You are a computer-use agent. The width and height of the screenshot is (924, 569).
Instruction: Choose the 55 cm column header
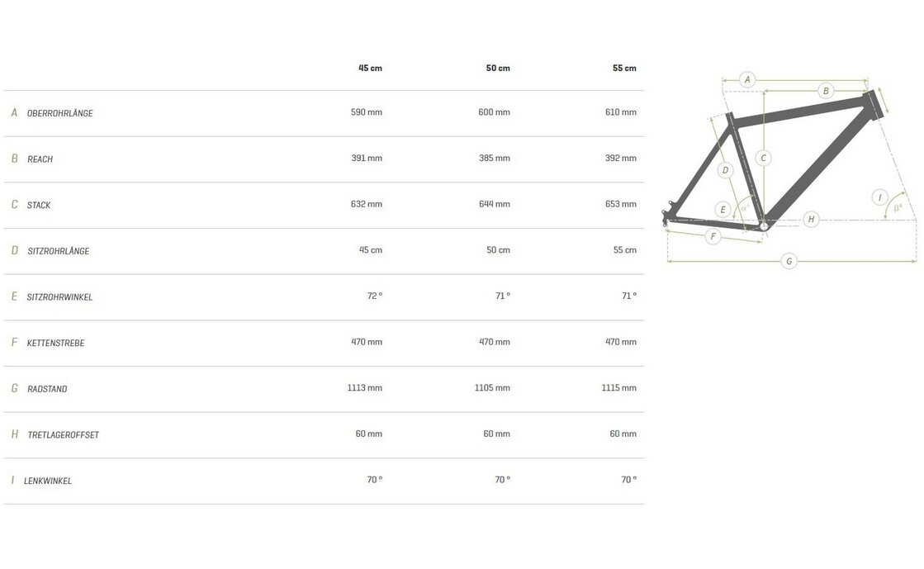[x=624, y=68]
